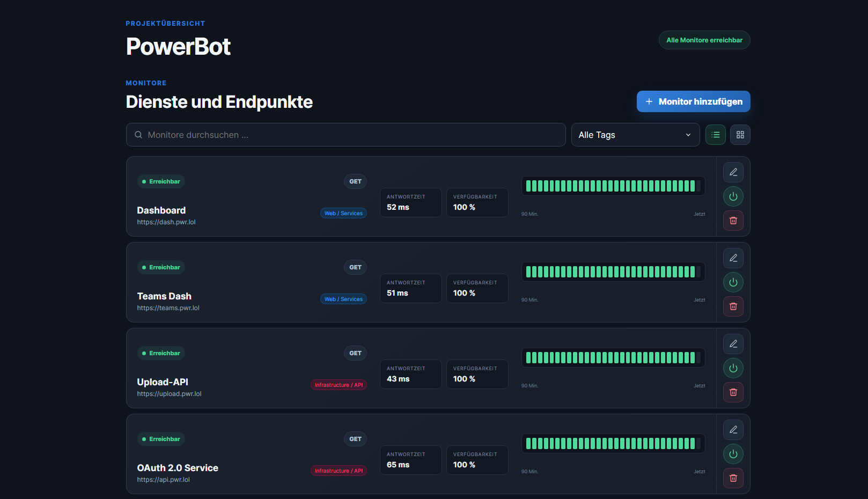Select Infrastructure / API tag on Upload-API

click(x=339, y=385)
